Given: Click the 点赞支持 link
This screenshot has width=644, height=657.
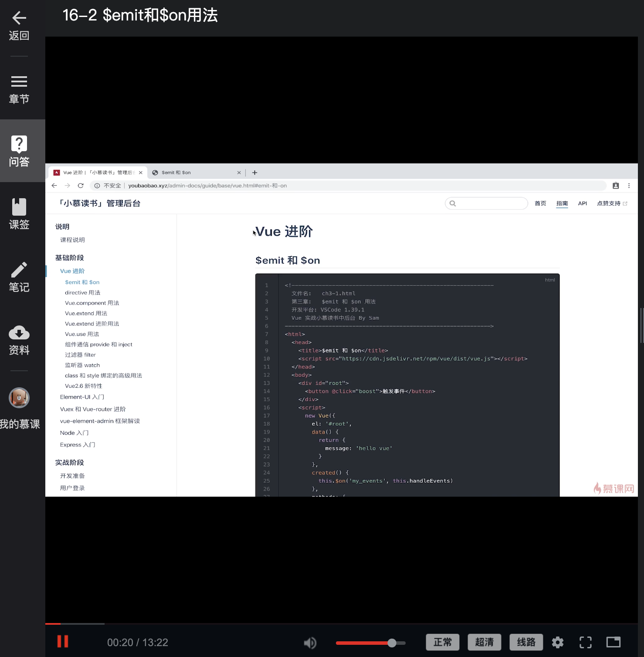Looking at the screenshot, I should point(610,203).
